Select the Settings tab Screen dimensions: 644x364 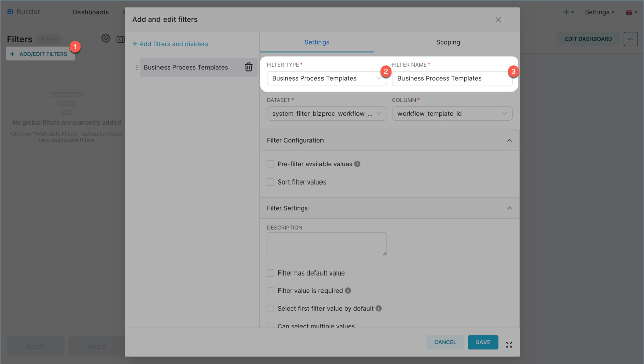316,42
